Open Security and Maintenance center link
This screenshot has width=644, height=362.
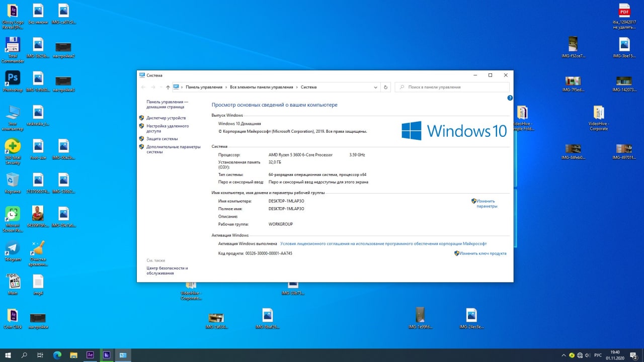click(167, 270)
